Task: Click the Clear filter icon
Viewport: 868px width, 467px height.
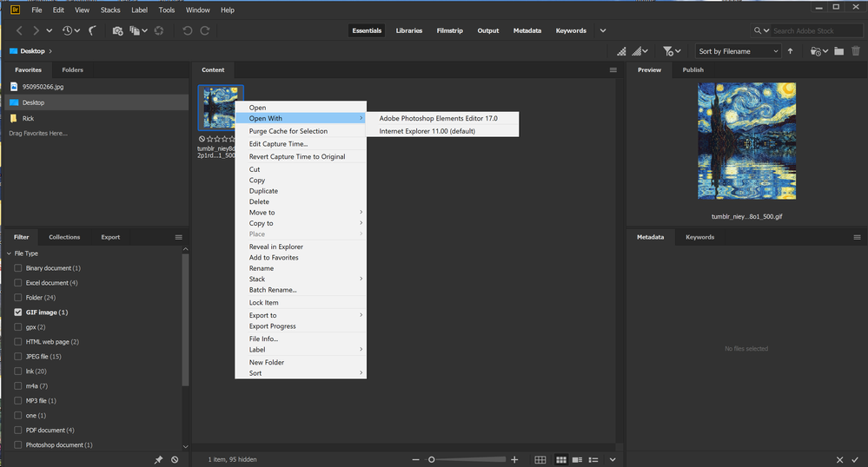Action: pyautogui.click(x=175, y=460)
